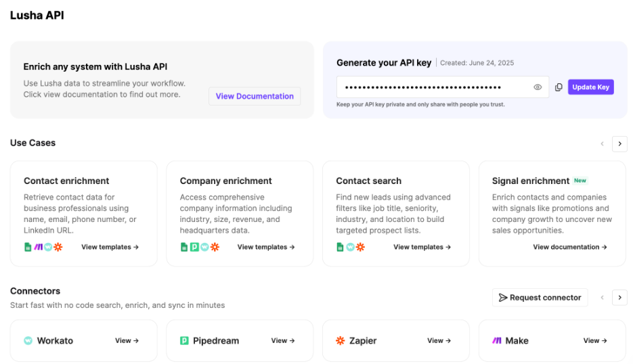Click the Connectors section heading

pyautogui.click(x=35, y=291)
